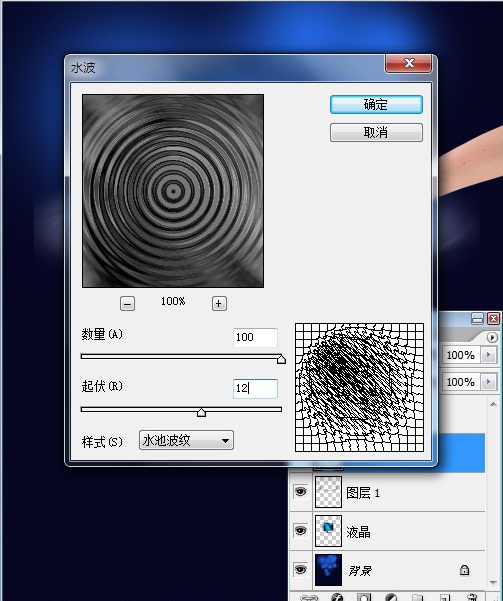
Task: Open the fill 100% slider arrow
Action: 488,382
